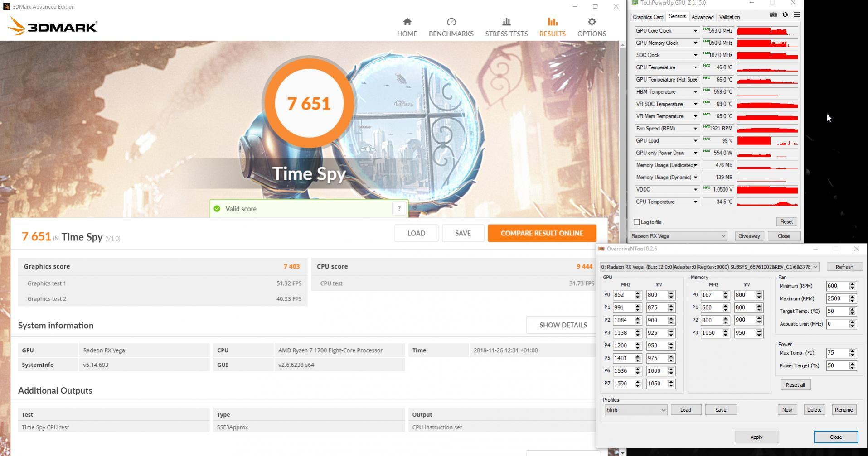Click the Graphics test 1 row
868x456 pixels.
click(x=163, y=283)
